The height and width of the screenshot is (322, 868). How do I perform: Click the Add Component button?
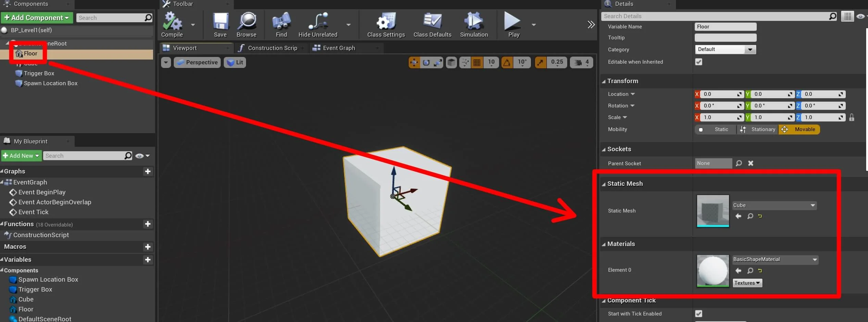click(37, 18)
